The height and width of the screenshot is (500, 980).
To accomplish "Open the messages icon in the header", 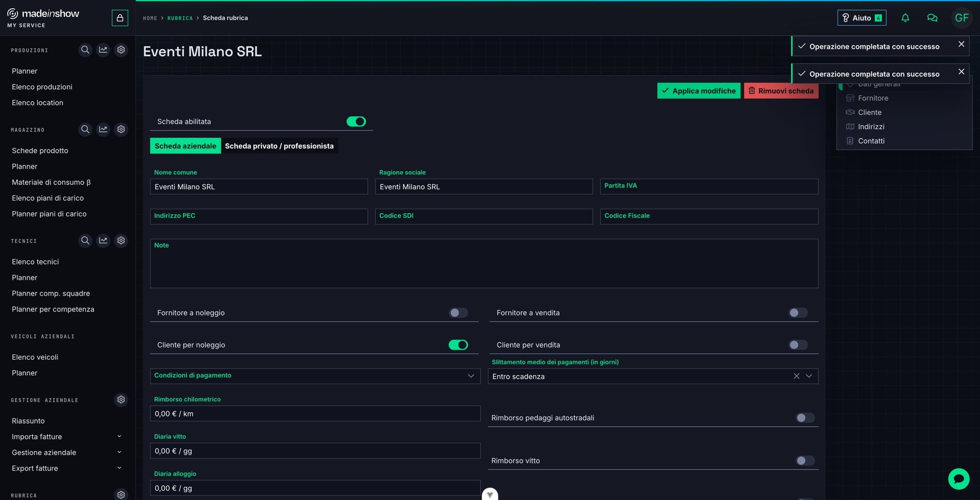I will [932, 18].
